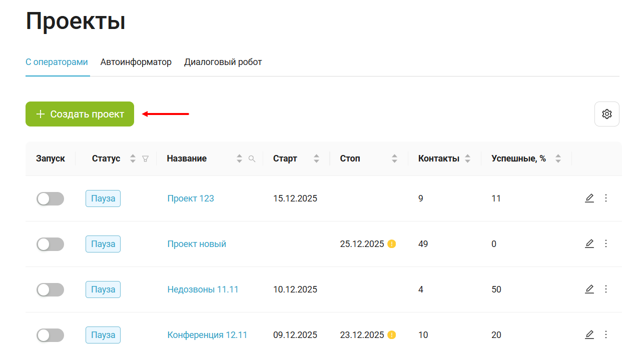Image resolution: width=644 pixels, height=347 pixels.
Task: Click the Создать проект button
Action: coord(80,114)
